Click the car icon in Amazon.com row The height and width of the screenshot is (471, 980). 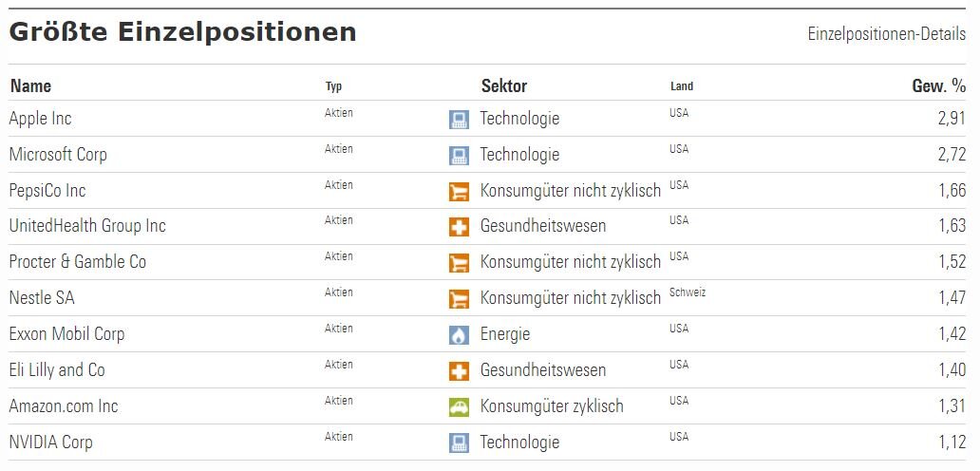click(459, 407)
